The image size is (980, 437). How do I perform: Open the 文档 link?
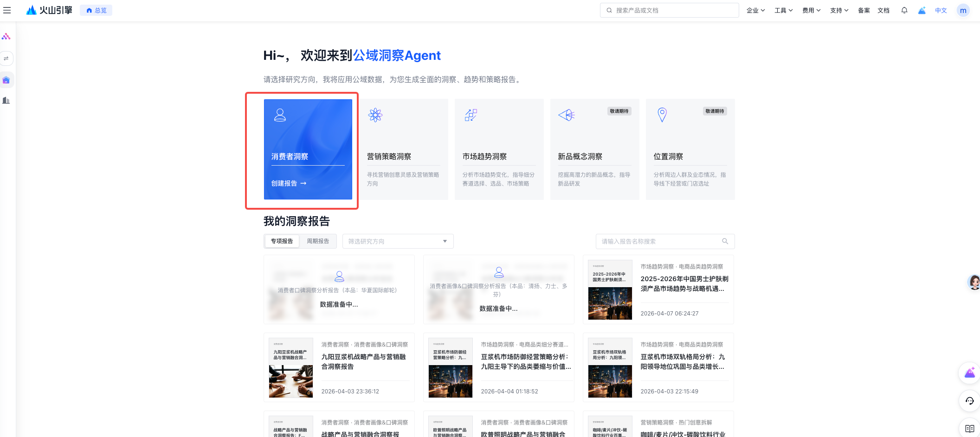tap(883, 10)
